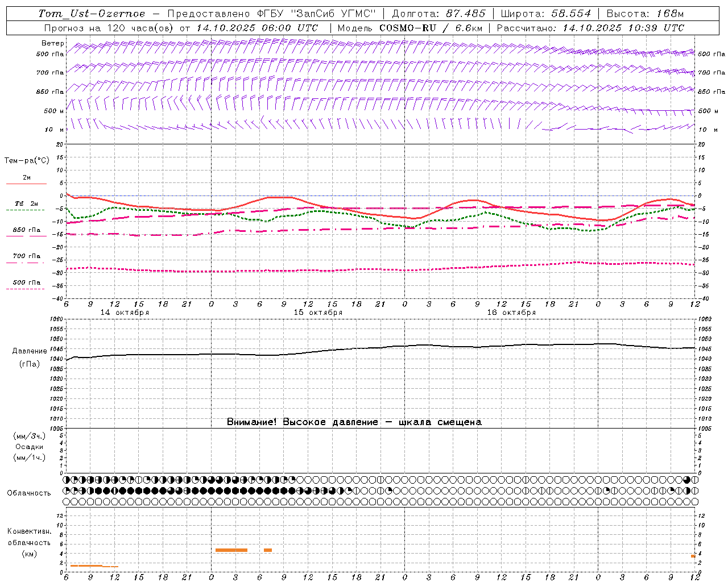This screenshot has height=582, width=728.
Task: Click the model name "COSMO-RU / 6.6км"
Action: [x=431, y=28]
